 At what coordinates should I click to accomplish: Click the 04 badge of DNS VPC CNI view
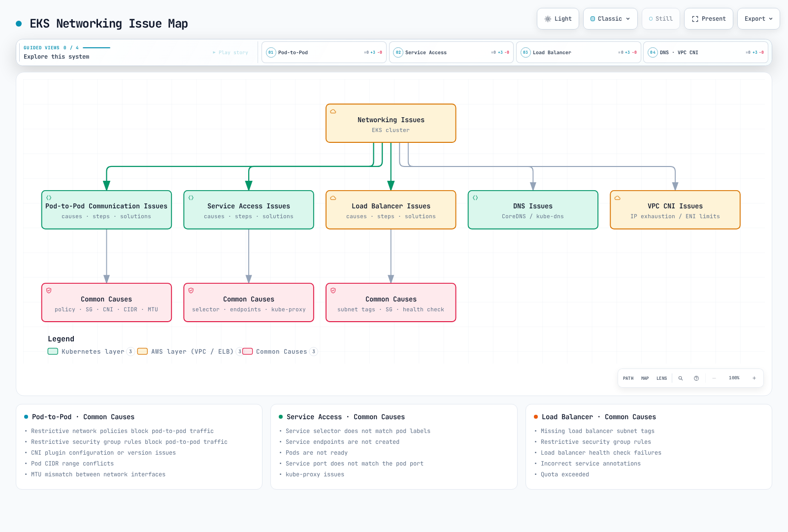tap(653, 52)
